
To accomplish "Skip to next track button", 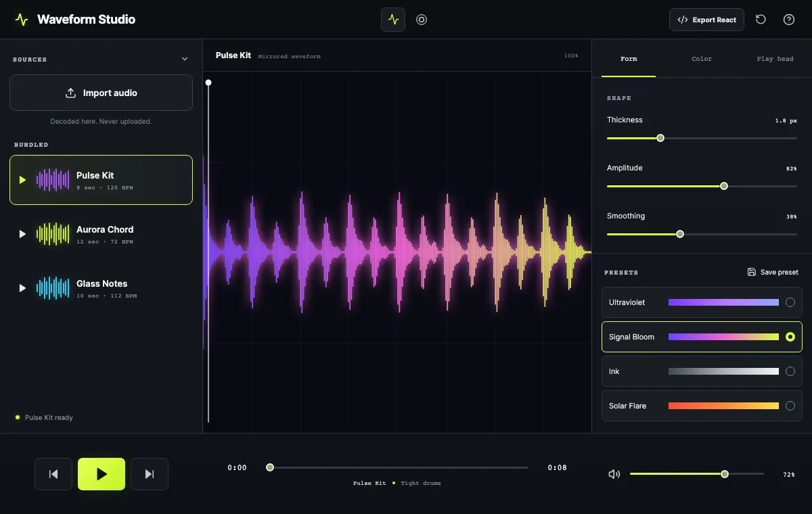I will (x=150, y=474).
